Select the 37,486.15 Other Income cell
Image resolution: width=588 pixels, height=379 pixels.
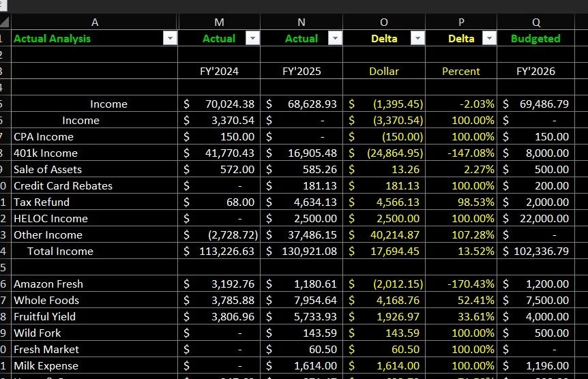302,234
